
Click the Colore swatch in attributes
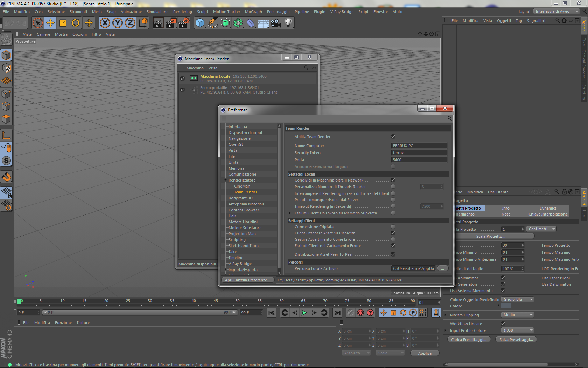point(506,306)
